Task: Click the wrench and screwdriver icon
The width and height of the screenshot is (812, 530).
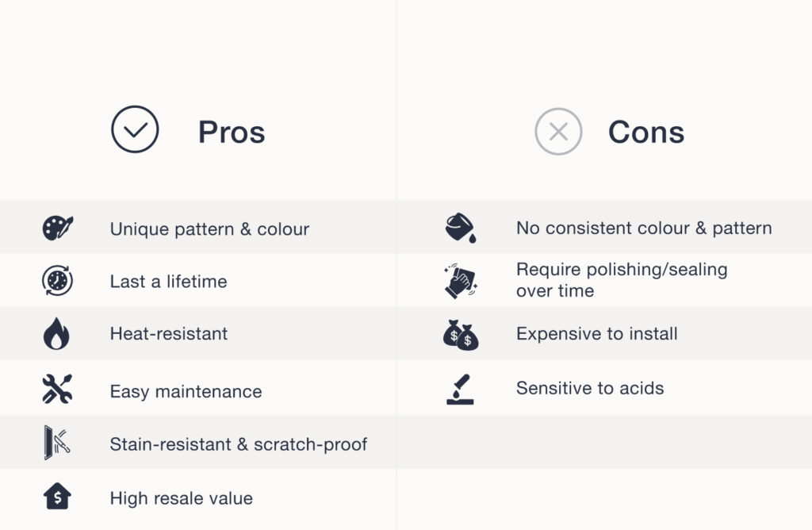Action: click(57, 389)
